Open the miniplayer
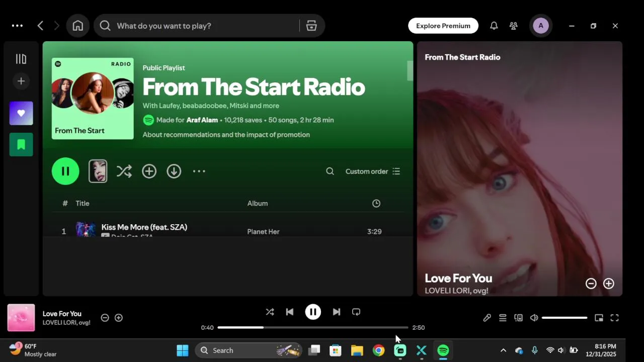 point(599,318)
